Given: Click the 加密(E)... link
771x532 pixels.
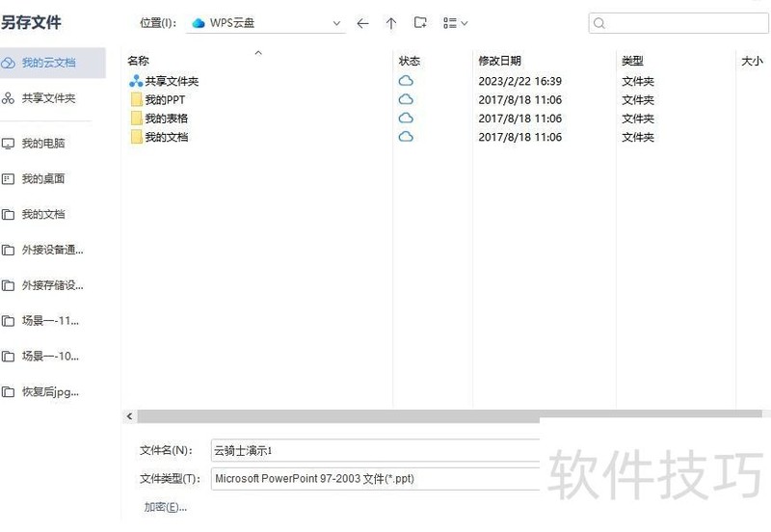Looking at the screenshot, I should [x=165, y=507].
